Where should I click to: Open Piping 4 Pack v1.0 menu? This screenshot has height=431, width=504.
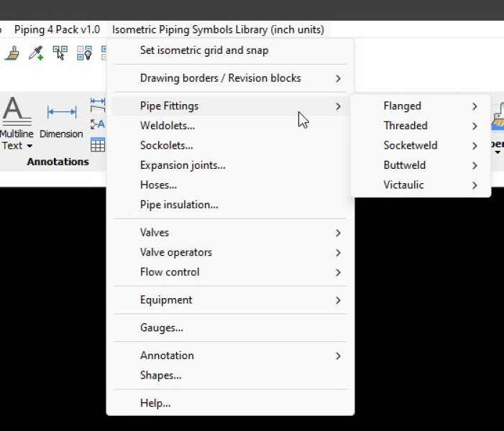58,29
